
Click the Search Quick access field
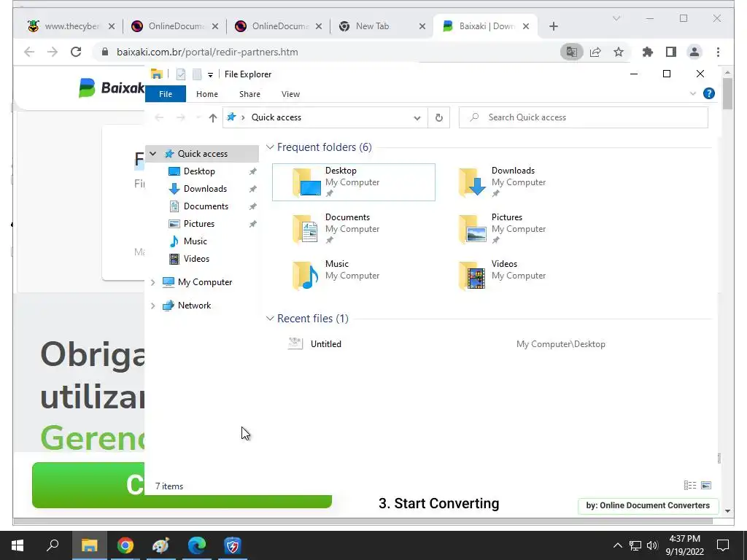pyautogui.click(x=584, y=117)
